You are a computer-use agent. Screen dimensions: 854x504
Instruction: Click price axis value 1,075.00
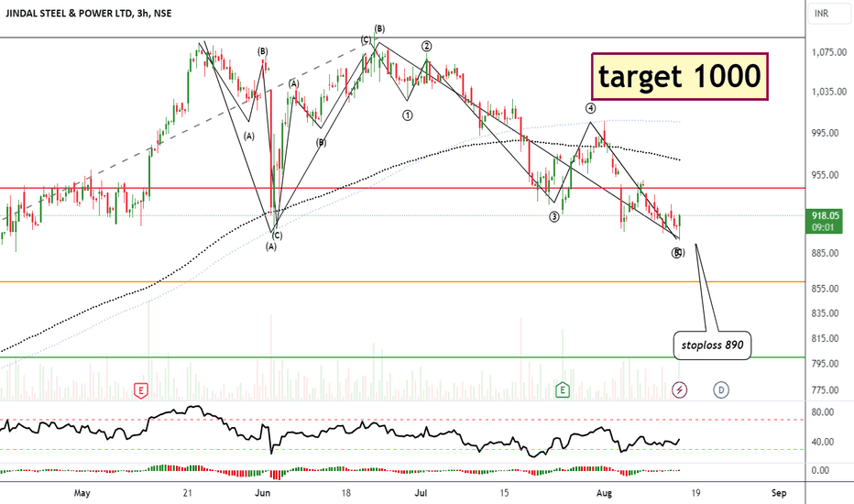(829, 52)
